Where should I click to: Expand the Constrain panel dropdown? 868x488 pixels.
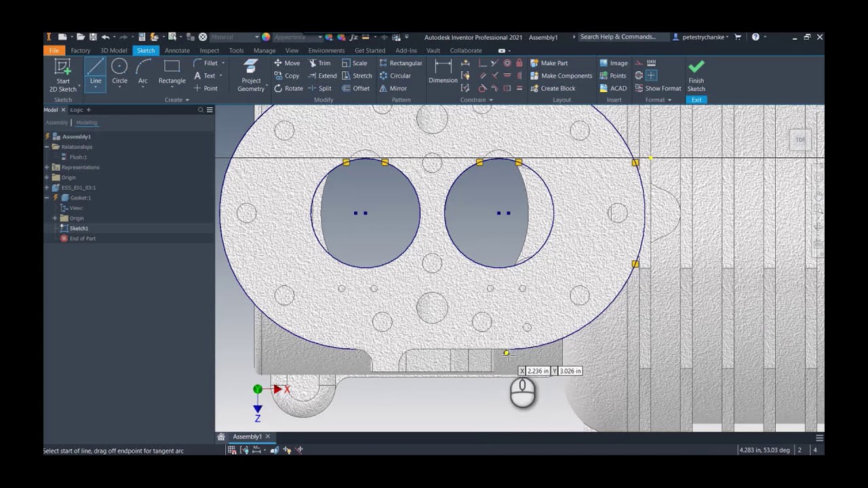point(478,100)
